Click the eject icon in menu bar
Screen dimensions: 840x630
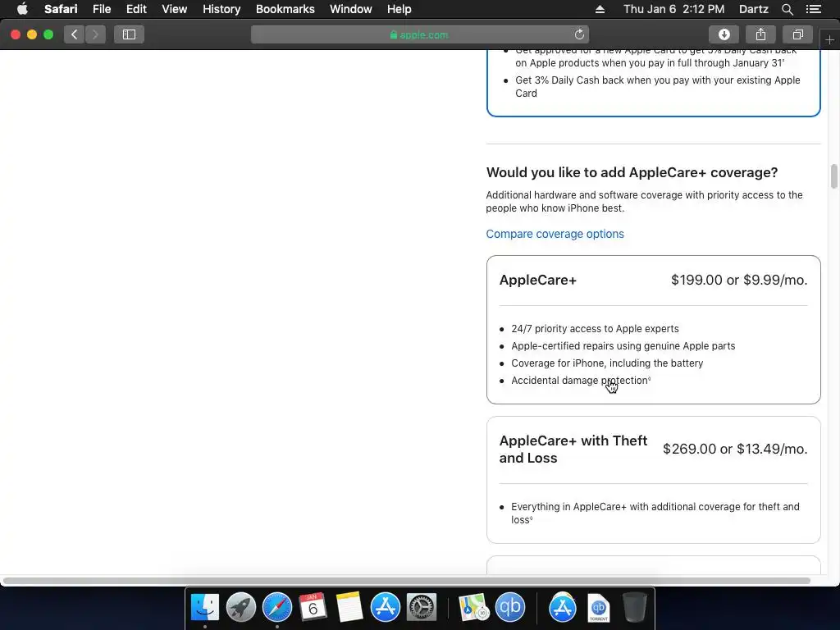click(x=600, y=9)
